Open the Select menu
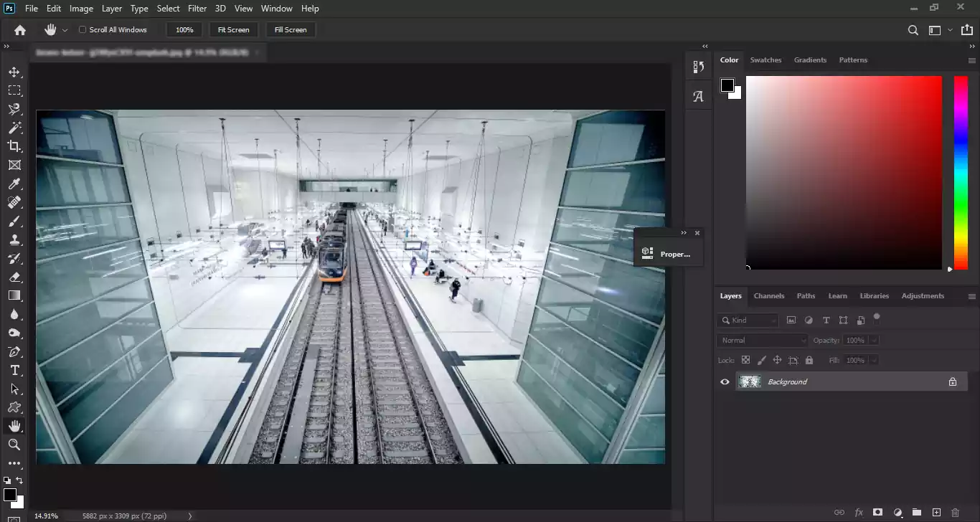 coord(169,9)
